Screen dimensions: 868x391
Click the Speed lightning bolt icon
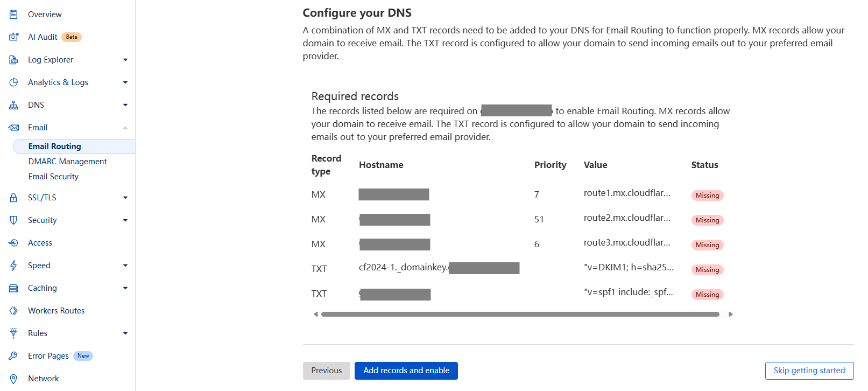(x=13, y=266)
